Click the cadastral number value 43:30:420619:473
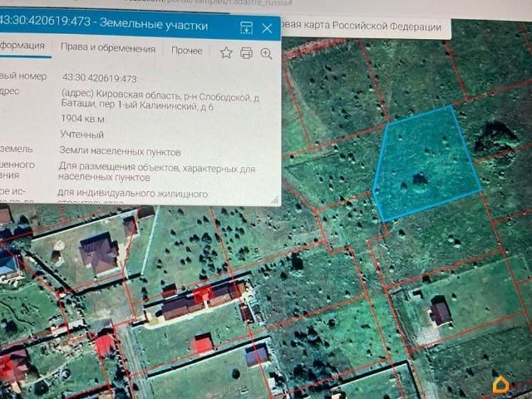 point(100,78)
